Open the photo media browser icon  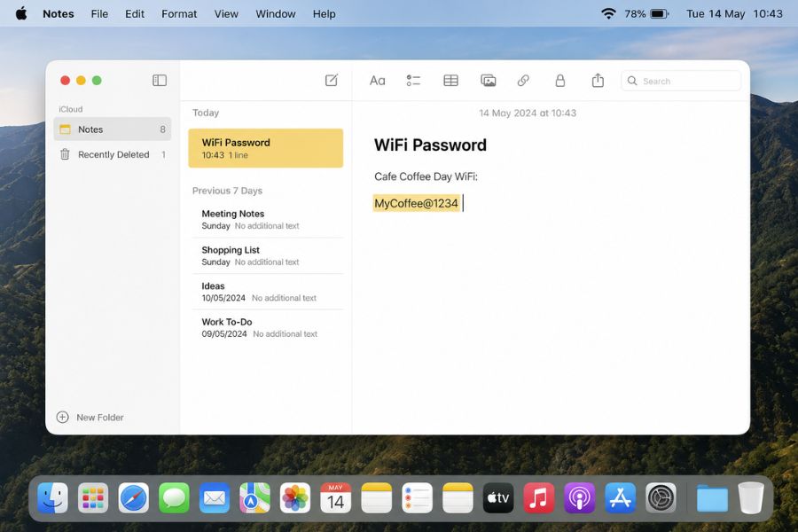488,81
